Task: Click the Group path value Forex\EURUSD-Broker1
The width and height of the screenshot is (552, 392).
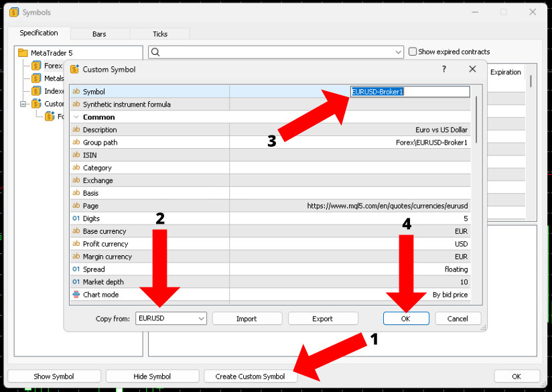Action: pyautogui.click(x=431, y=142)
